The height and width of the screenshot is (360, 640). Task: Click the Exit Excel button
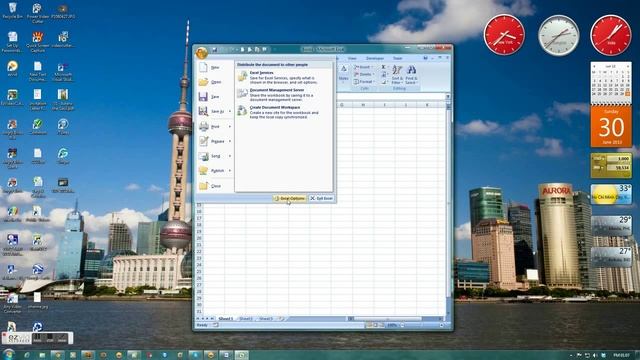pos(322,198)
